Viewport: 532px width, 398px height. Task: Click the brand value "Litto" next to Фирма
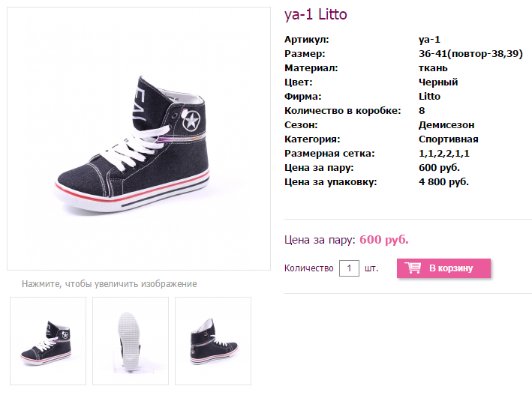tap(429, 97)
